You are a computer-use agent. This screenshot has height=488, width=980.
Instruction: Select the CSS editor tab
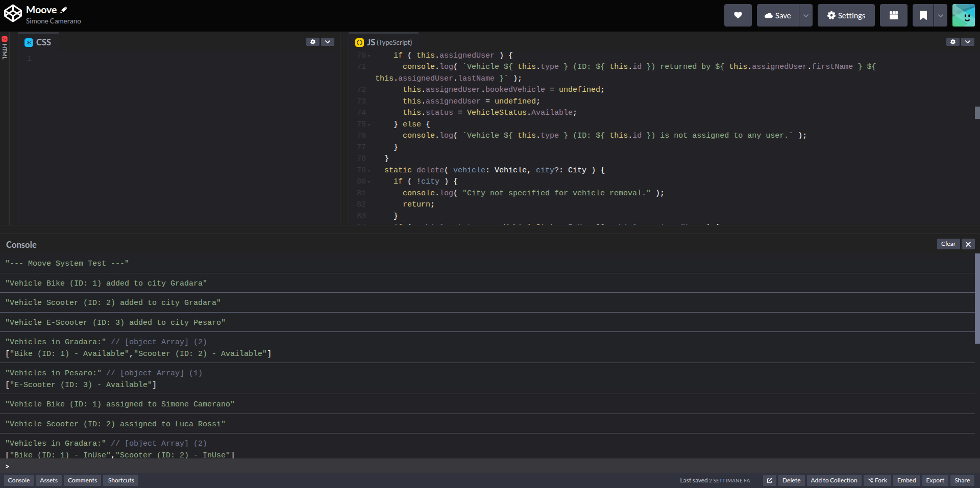pyautogui.click(x=38, y=42)
